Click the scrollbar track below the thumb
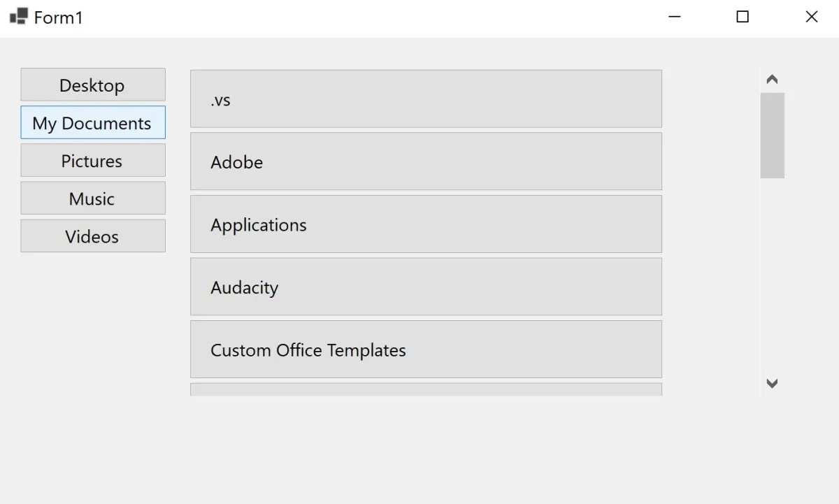The image size is (839, 504). tap(772, 280)
